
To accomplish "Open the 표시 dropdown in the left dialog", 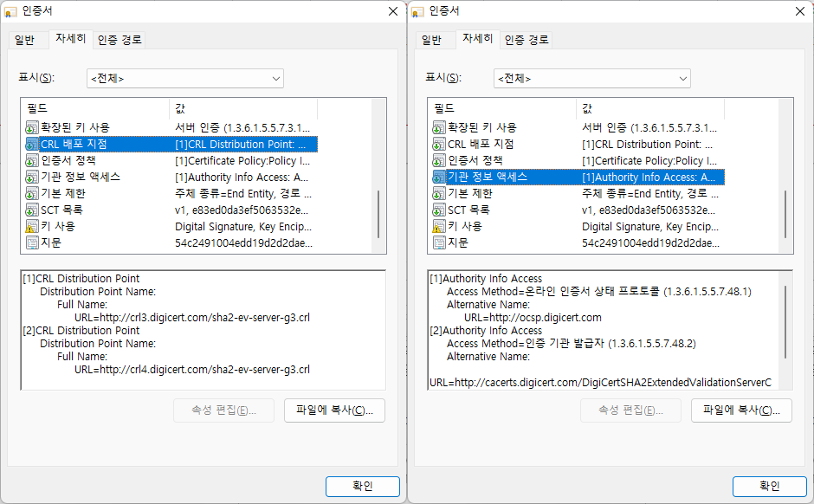I will click(x=185, y=78).
